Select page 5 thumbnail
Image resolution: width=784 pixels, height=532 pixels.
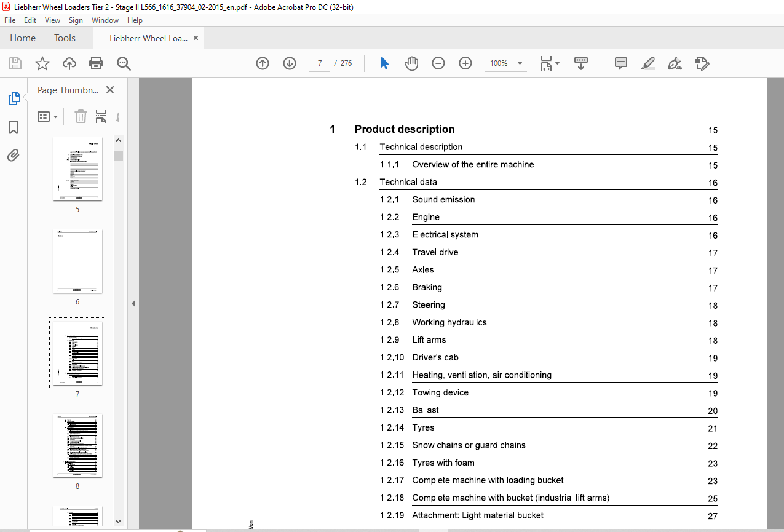coord(77,169)
